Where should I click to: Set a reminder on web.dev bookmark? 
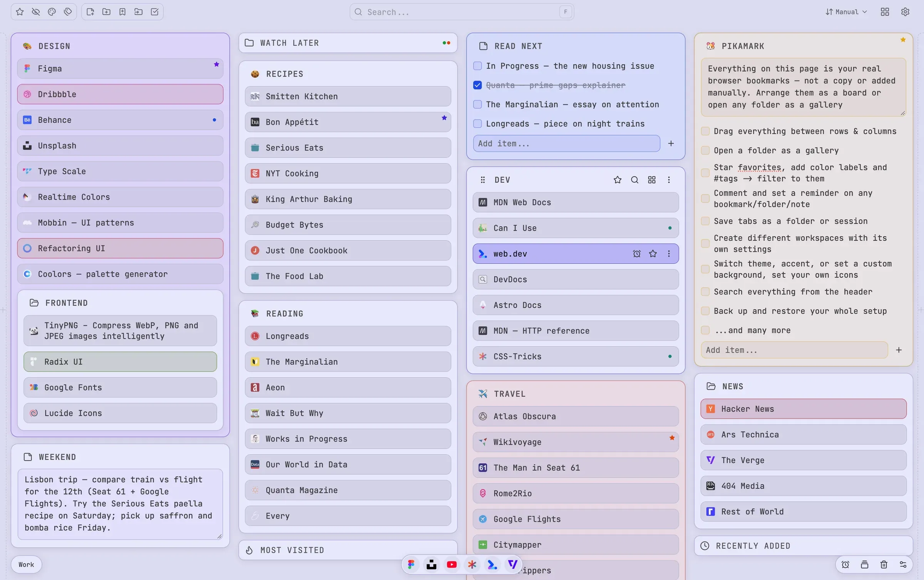tap(637, 254)
